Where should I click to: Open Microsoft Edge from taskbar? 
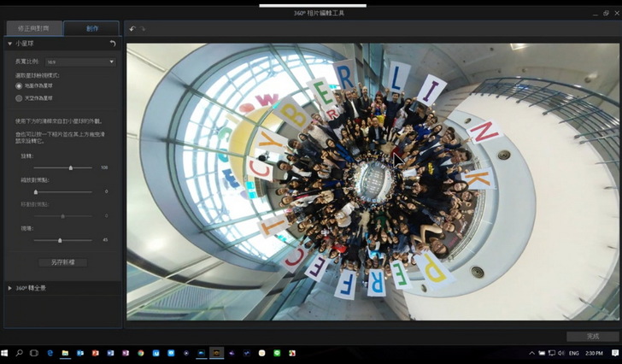click(x=50, y=353)
